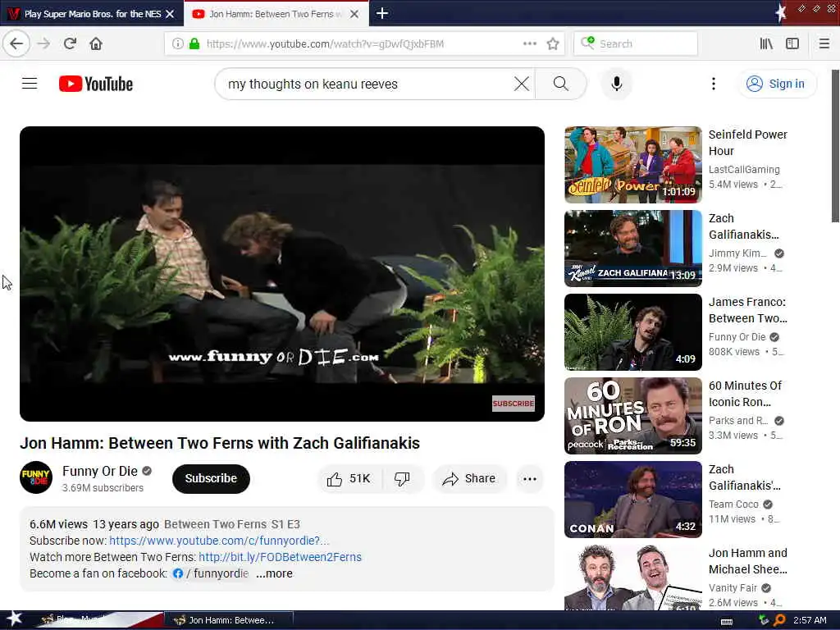Viewport: 840px width, 630px height.
Task: Open more actions ellipsis below the video
Action: tap(529, 478)
